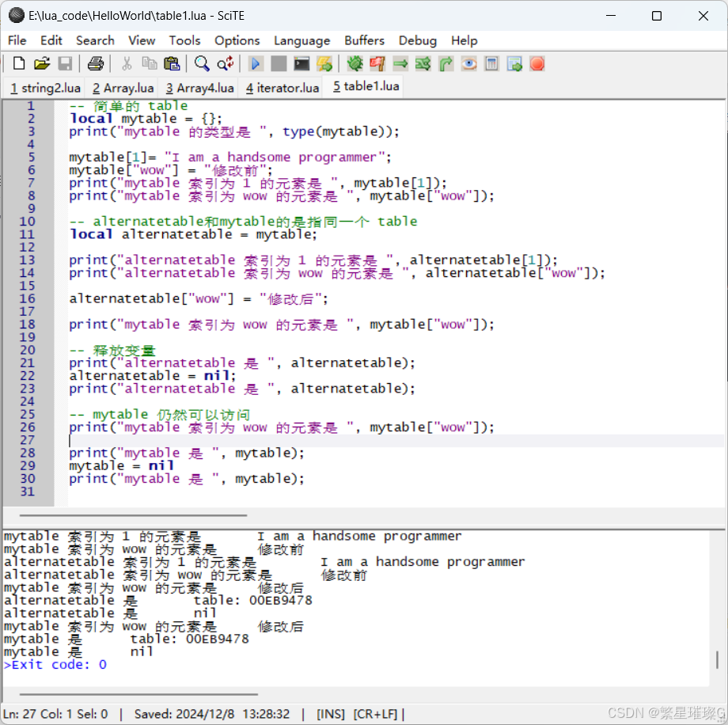Run the script with the blue Go arrow
The image size is (728, 725).
(255, 63)
